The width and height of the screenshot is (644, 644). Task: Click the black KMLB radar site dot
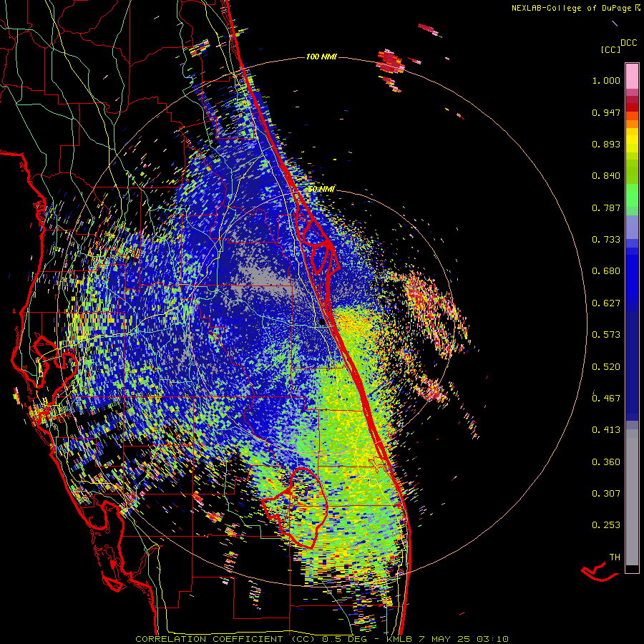(322, 323)
